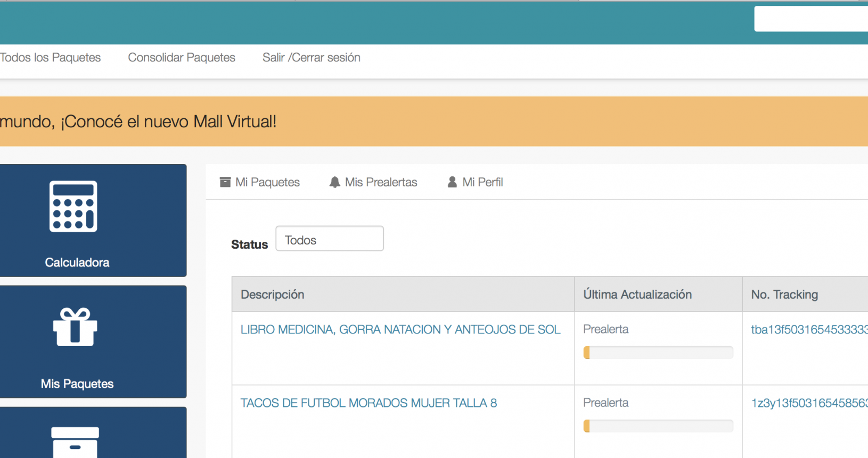Click the person icon beside Mi Perfil

[452, 182]
